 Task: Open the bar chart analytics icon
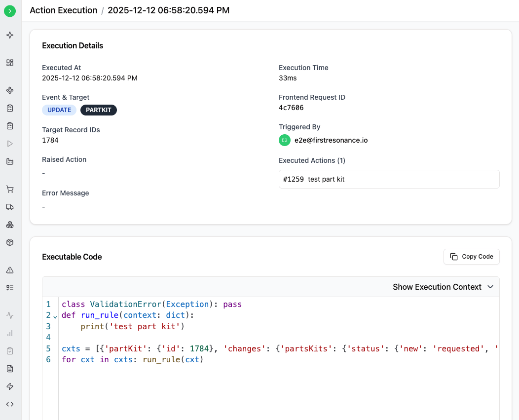[10, 333]
